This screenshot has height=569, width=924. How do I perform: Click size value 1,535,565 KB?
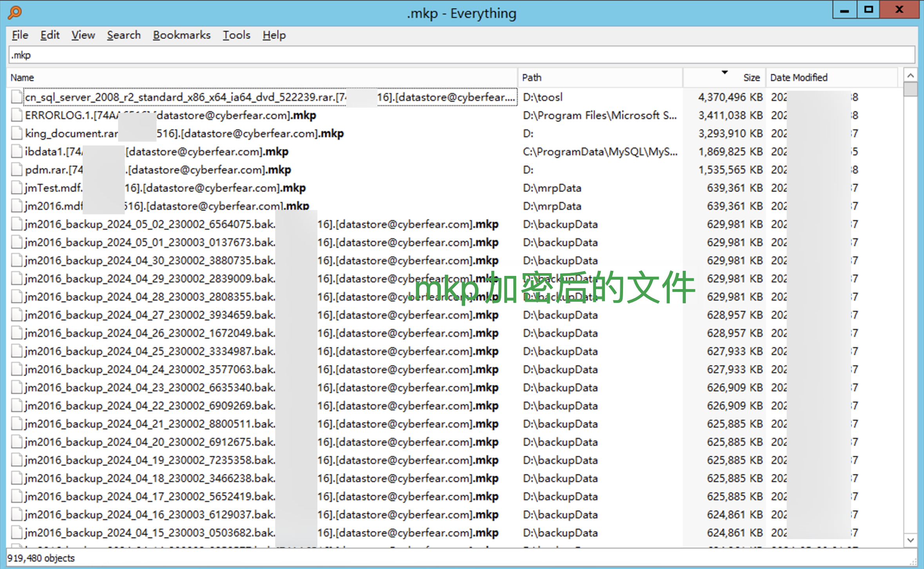coord(730,170)
